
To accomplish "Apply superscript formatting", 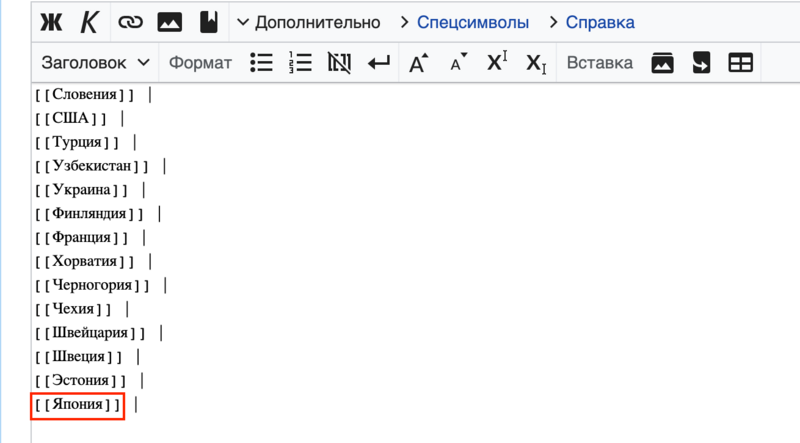I will tap(497, 63).
